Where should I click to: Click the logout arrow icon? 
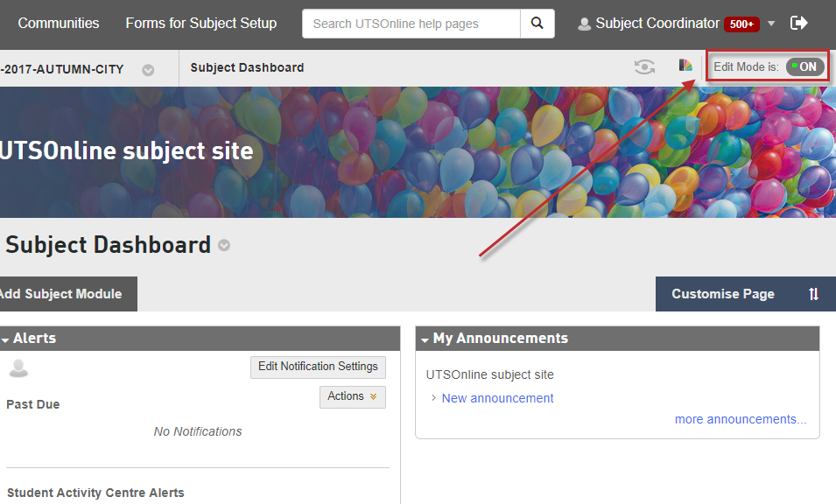click(798, 24)
